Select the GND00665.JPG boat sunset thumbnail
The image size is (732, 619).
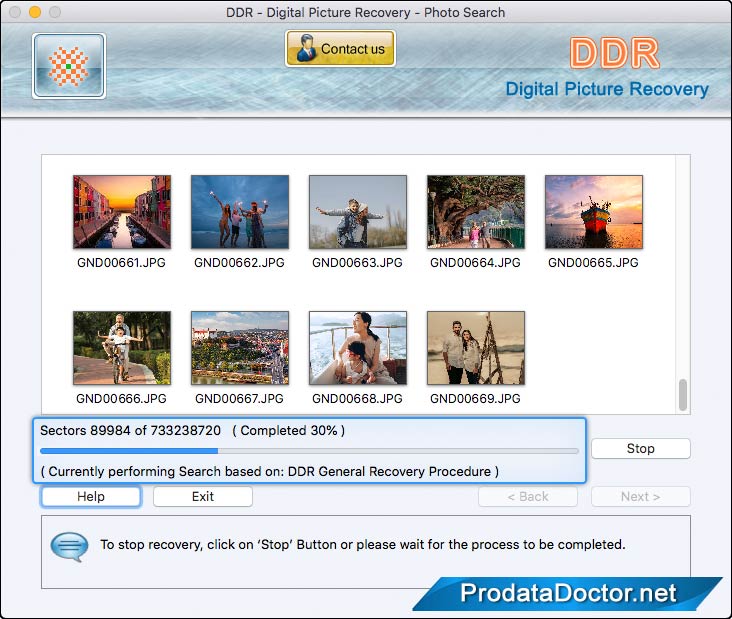click(594, 212)
